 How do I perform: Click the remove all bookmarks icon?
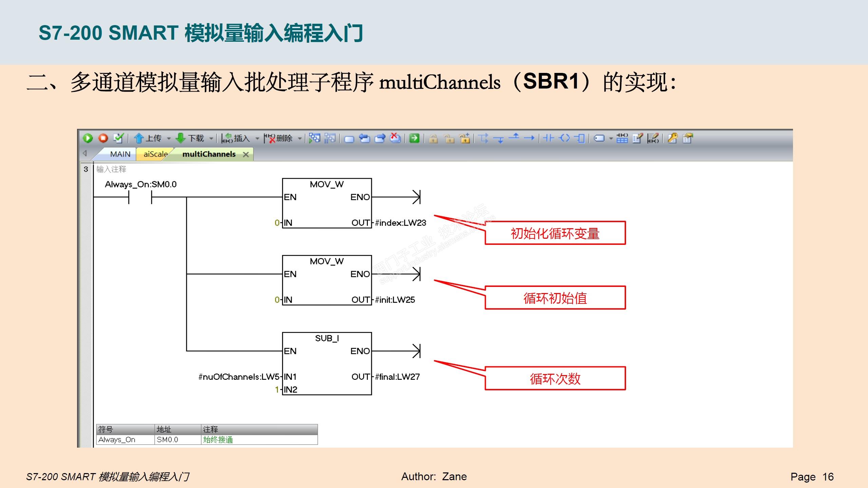pyautogui.click(x=395, y=138)
